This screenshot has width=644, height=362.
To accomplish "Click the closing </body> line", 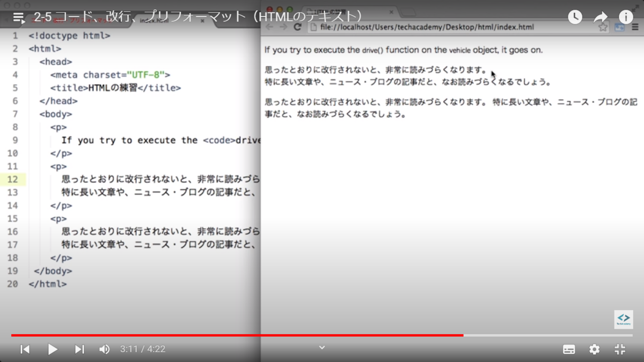I will (x=53, y=271).
